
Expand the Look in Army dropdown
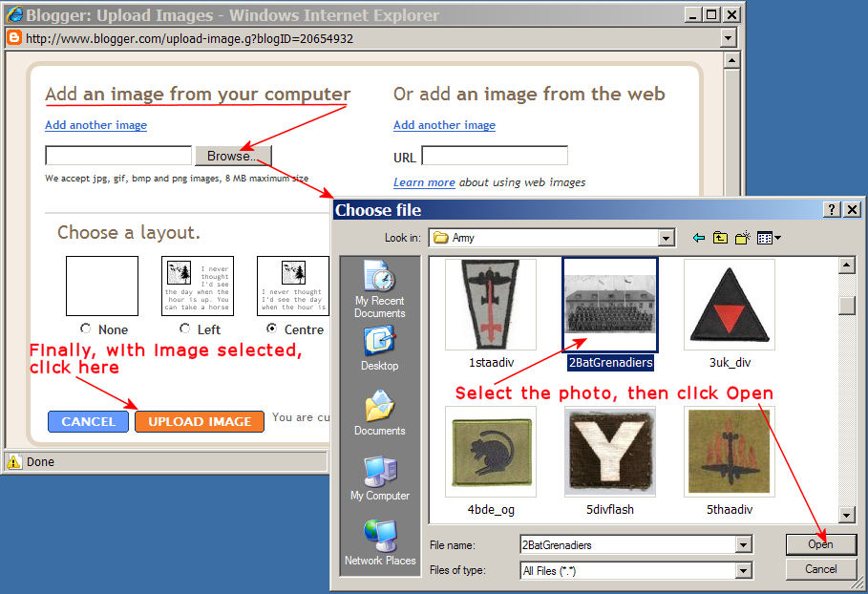click(x=667, y=238)
